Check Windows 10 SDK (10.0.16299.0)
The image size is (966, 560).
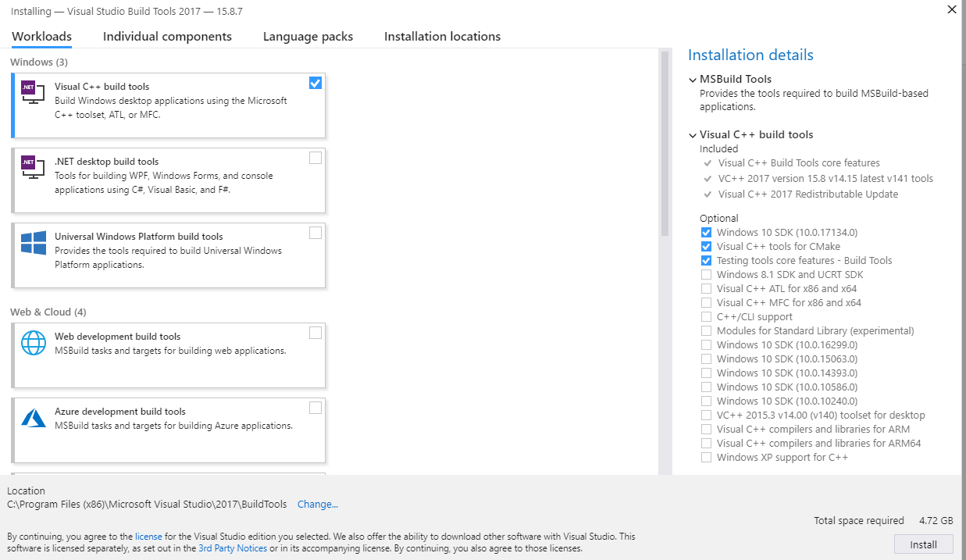(x=707, y=345)
